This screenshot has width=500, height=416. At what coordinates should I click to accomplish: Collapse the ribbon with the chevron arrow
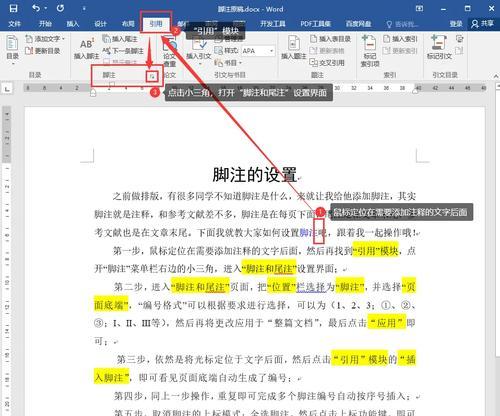496,76
